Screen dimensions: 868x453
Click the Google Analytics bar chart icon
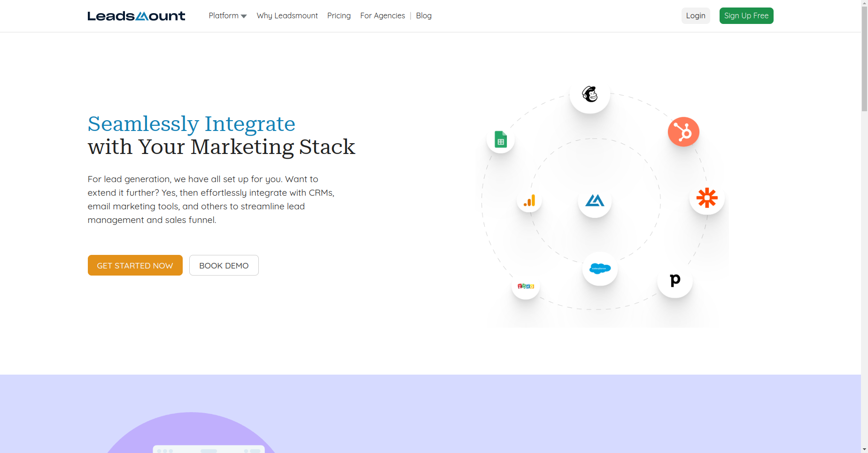click(529, 201)
